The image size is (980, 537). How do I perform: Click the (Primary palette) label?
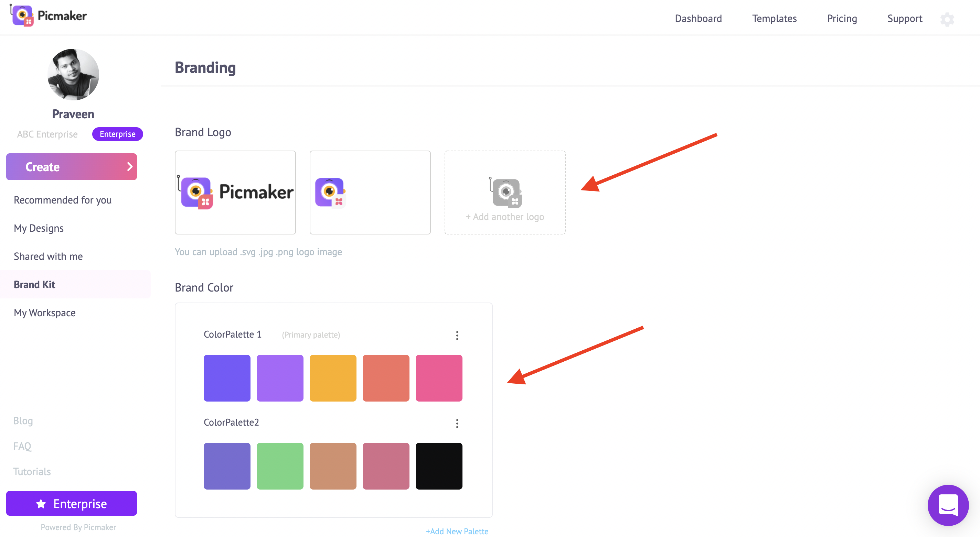(311, 335)
